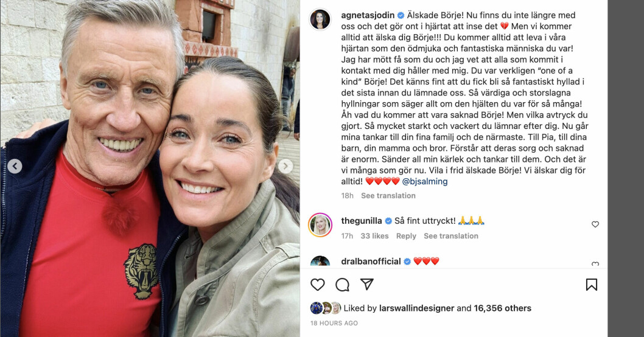The height and width of the screenshot is (337, 644).
Task: Open thegunilla's story avatar
Action: click(x=320, y=225)
